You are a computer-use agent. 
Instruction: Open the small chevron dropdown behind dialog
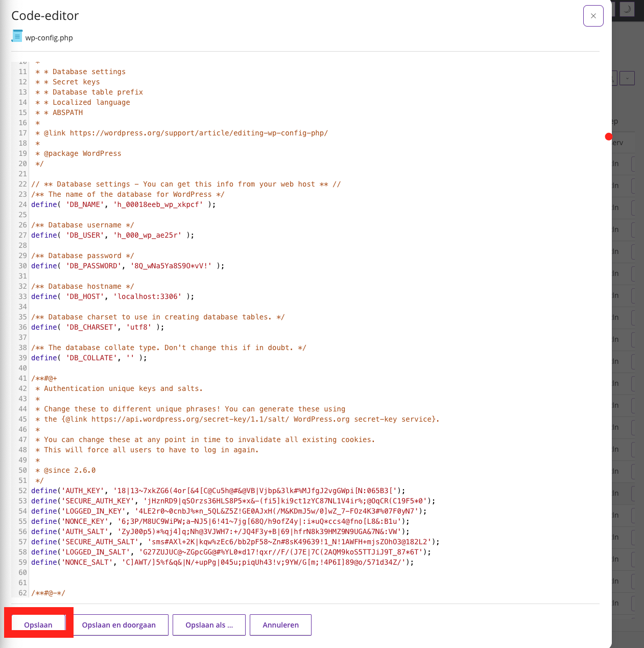pyautogui.click(x=627, y=78)
